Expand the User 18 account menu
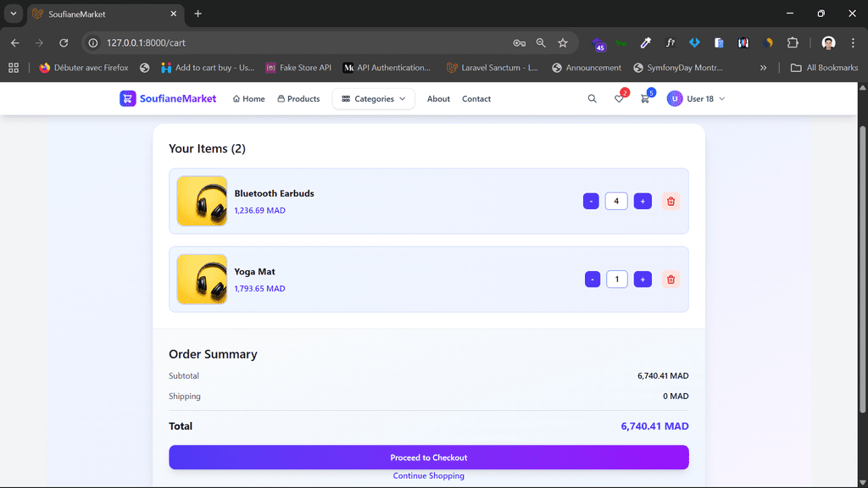This screenshot has height=488, width=868. click(x=697, y=98)
